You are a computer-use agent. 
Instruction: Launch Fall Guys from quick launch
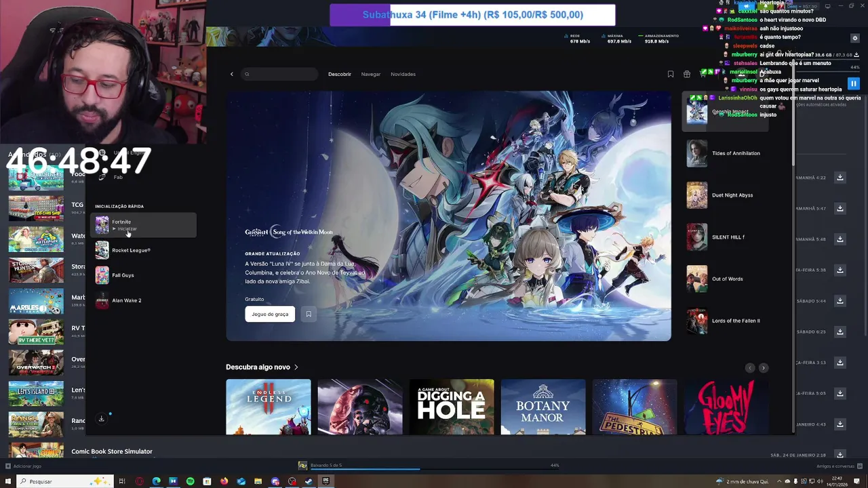[143, 275]
